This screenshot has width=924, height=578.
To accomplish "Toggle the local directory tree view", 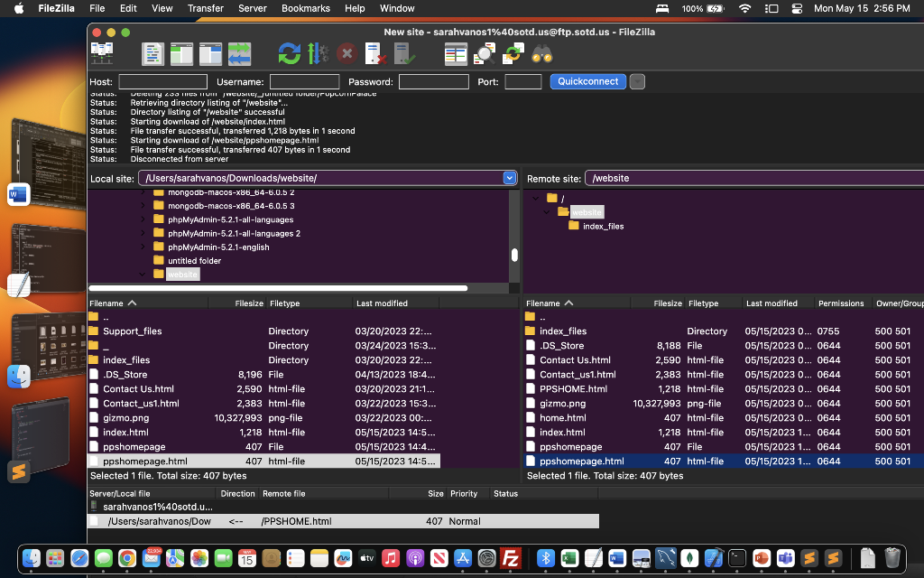I will click(x=180, y=53).
